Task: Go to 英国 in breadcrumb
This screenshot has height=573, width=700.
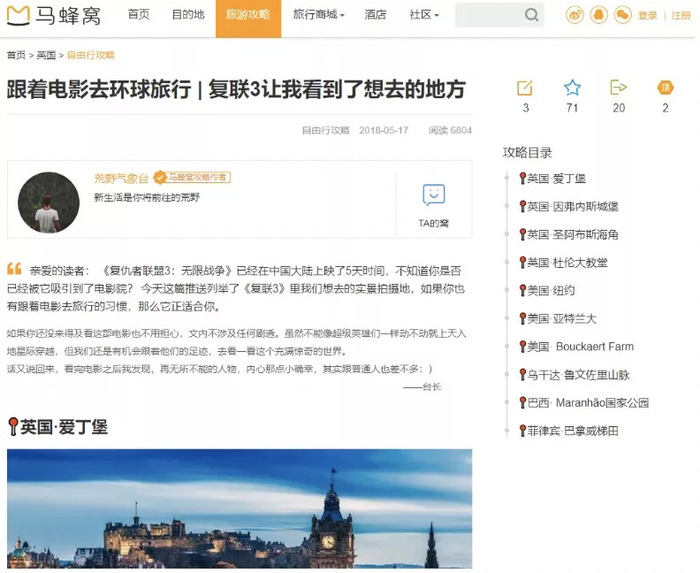Action: point(46,55)
